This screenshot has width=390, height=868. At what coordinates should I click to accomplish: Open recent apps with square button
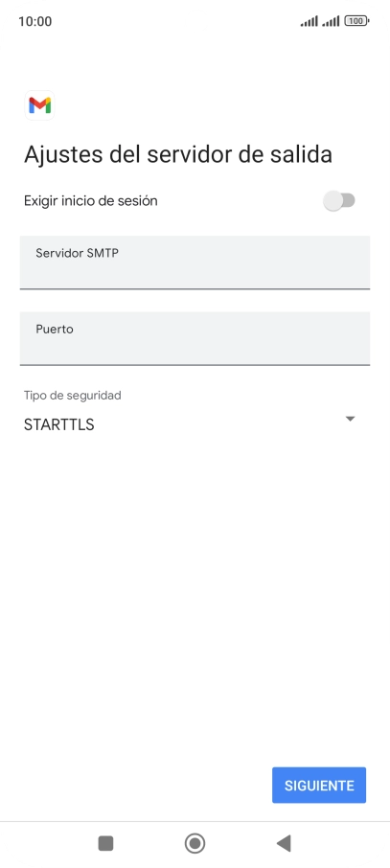105,844
